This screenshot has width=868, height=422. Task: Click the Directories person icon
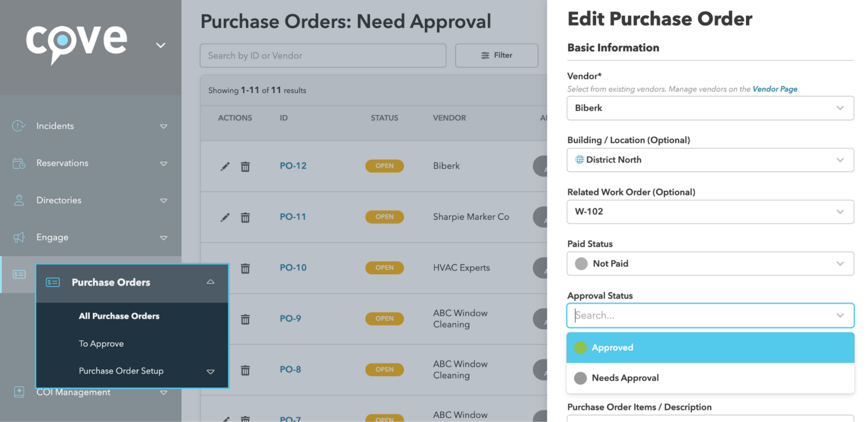[19, 200]
